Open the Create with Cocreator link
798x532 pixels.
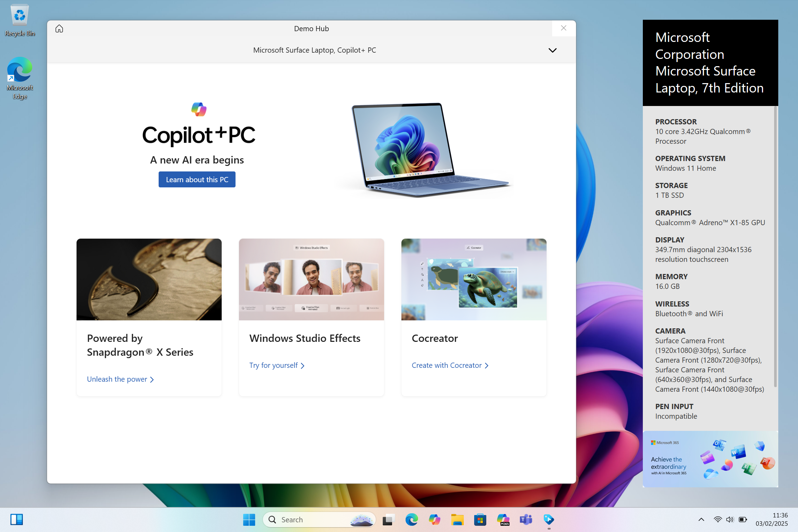click(450, 365)
